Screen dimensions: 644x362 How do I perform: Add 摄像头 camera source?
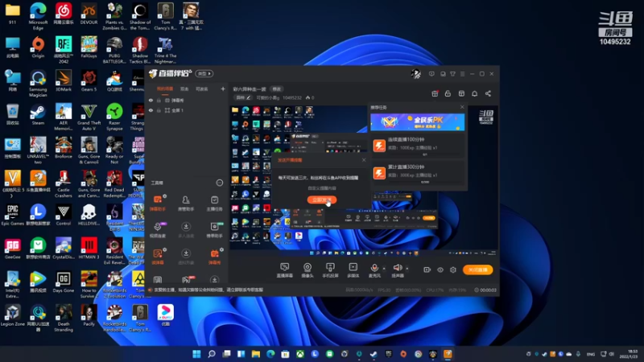pyautogui.click(x=308, y=270)
